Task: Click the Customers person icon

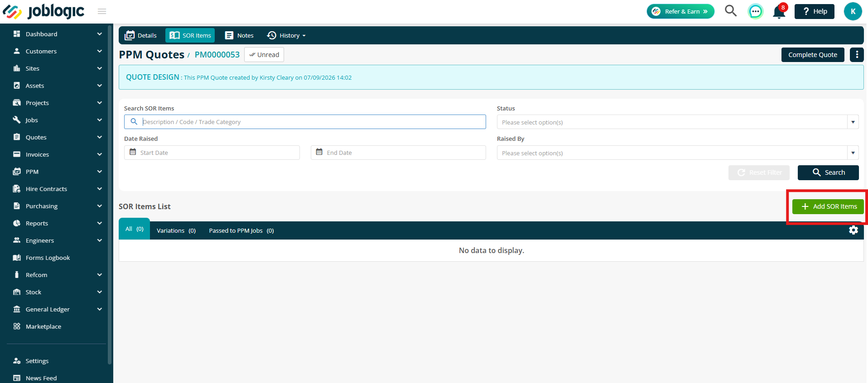Action: pos(17,51)
